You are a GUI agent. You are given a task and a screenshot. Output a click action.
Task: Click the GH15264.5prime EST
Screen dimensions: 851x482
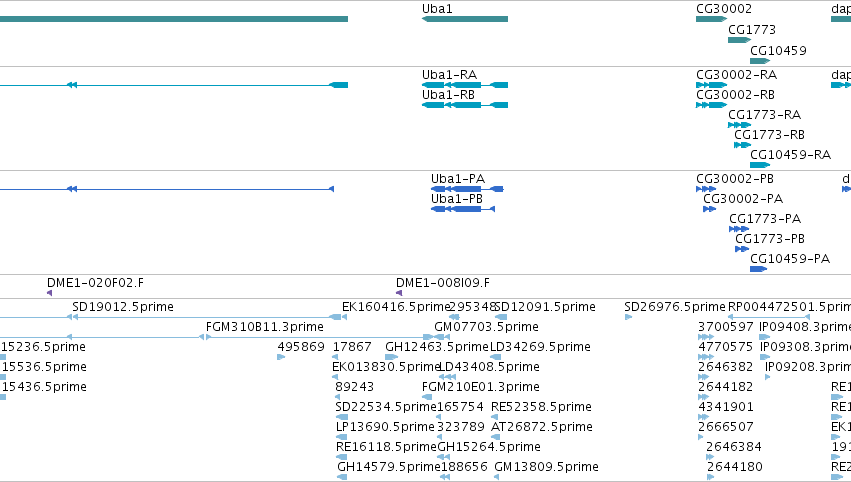click(489, 447)
